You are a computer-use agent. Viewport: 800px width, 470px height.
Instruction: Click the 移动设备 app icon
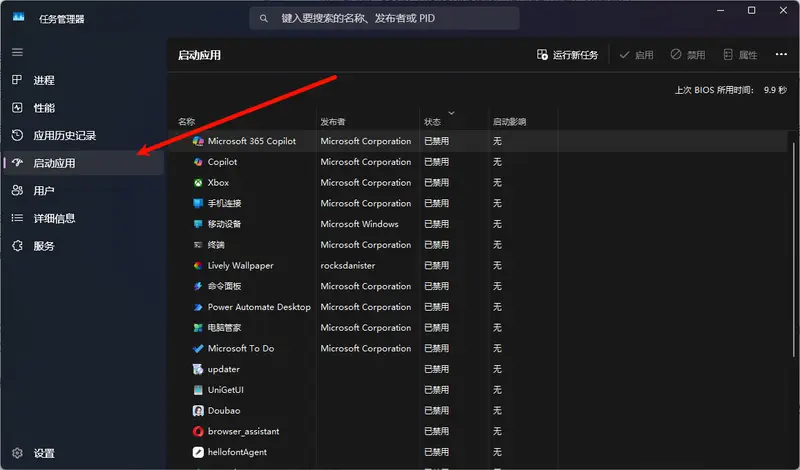198,224
